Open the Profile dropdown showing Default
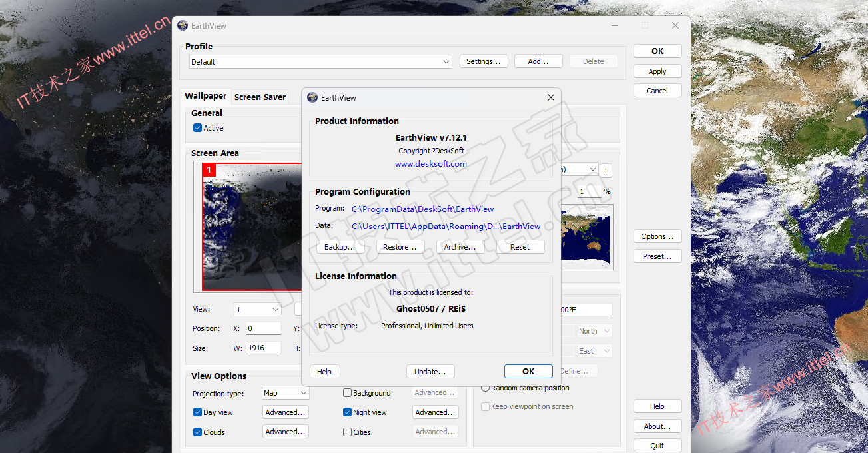 point(320,62)
